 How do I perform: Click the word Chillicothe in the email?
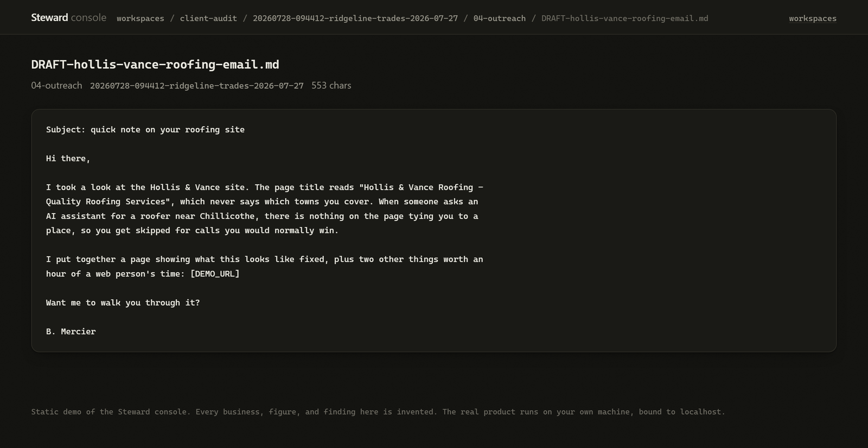tap(227, 216)
